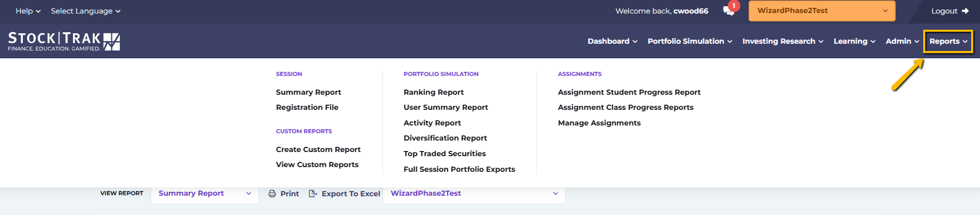Open the Admin menu

click(x=902, y=41)
